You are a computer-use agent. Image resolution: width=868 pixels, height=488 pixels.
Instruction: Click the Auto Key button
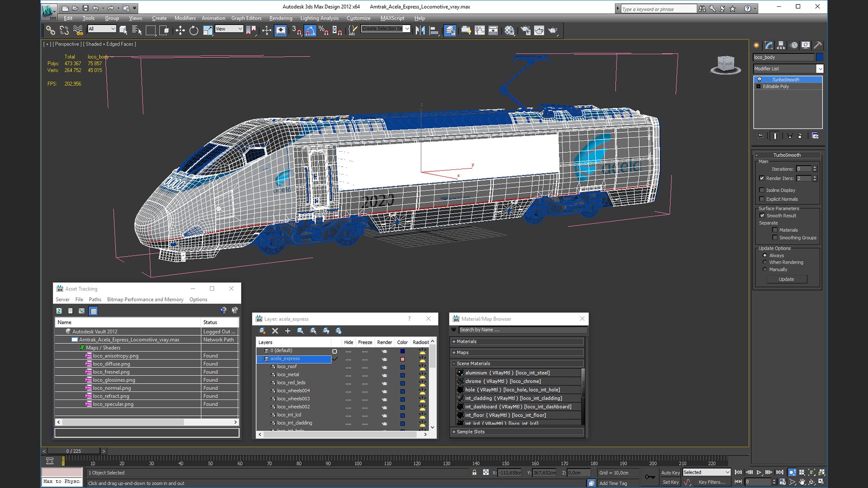(670, 473)
